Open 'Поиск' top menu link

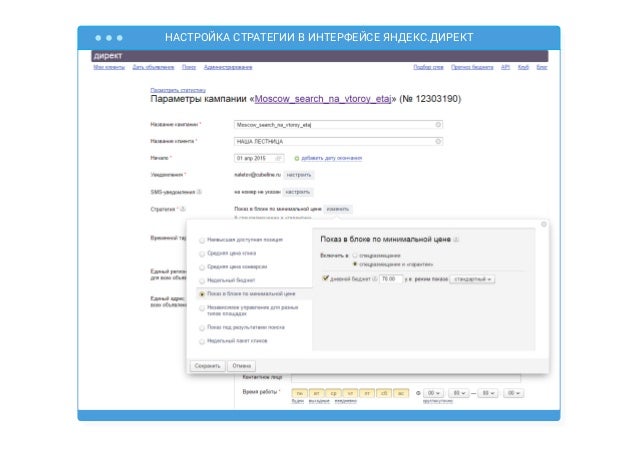(189, 68)
